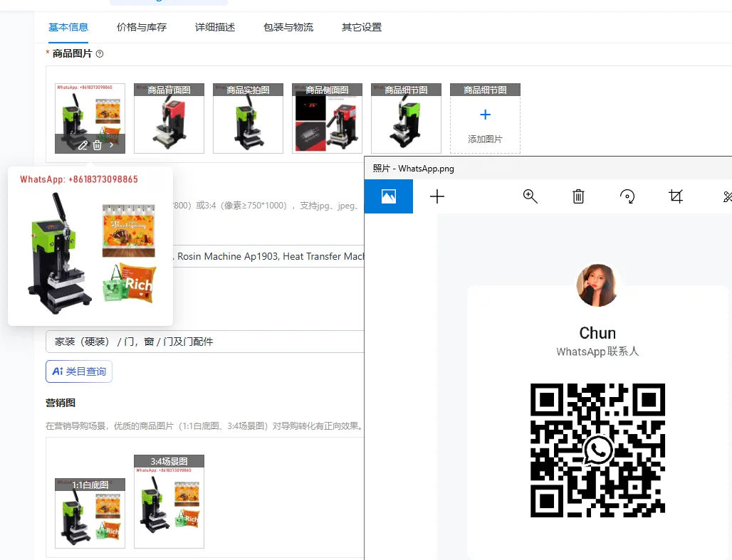Click the Ai 类目查询 button
This screenshot has height=560, width=732.
click(x=79, y=371)
